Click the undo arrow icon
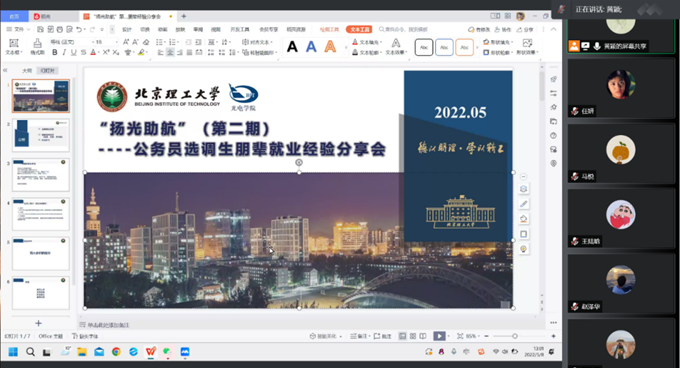Viewport: 680px width, 368px height. (x=78, y=29)
